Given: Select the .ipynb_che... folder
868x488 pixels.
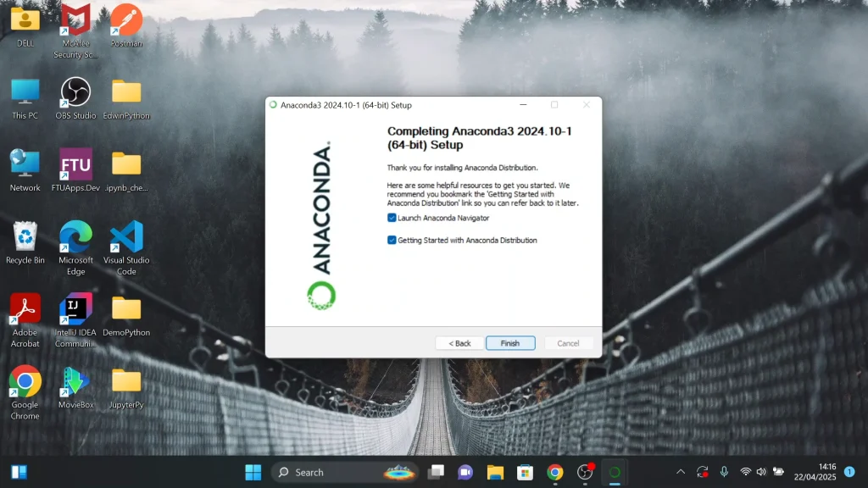Looking at the screenshot, I should 126,170.
